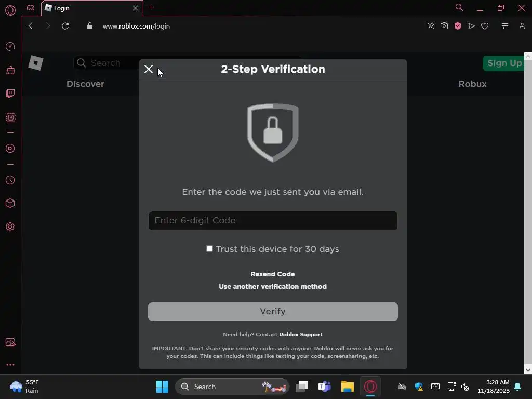Open the GX Corner gamepad icon
Image resolution: width=532 pixels, height=399 pixels.
[x=31, y=8]
